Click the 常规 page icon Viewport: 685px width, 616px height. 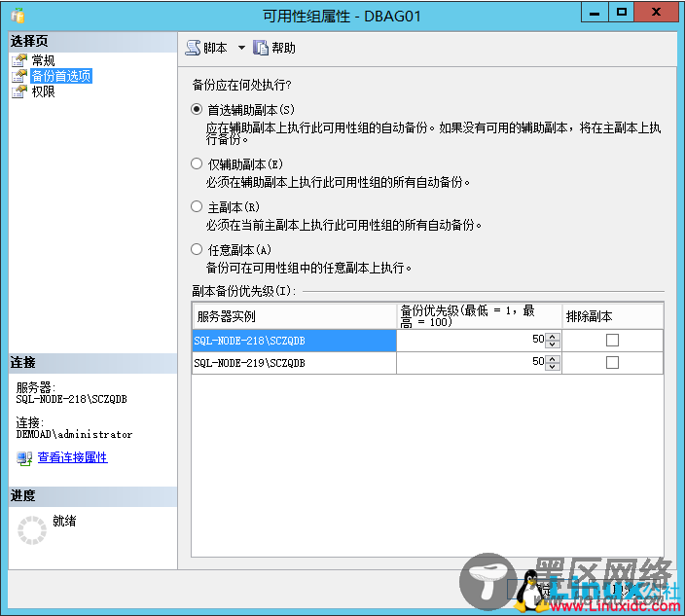19,60
